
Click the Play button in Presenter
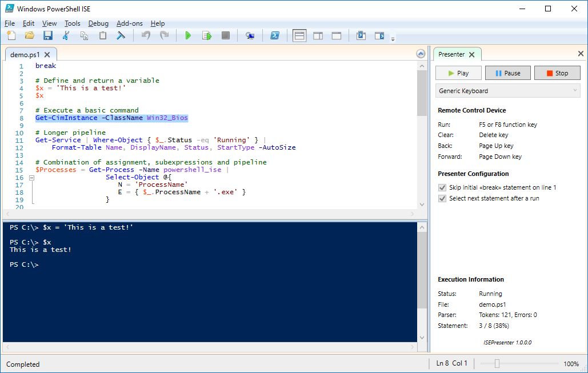click(x=458, y=73)
